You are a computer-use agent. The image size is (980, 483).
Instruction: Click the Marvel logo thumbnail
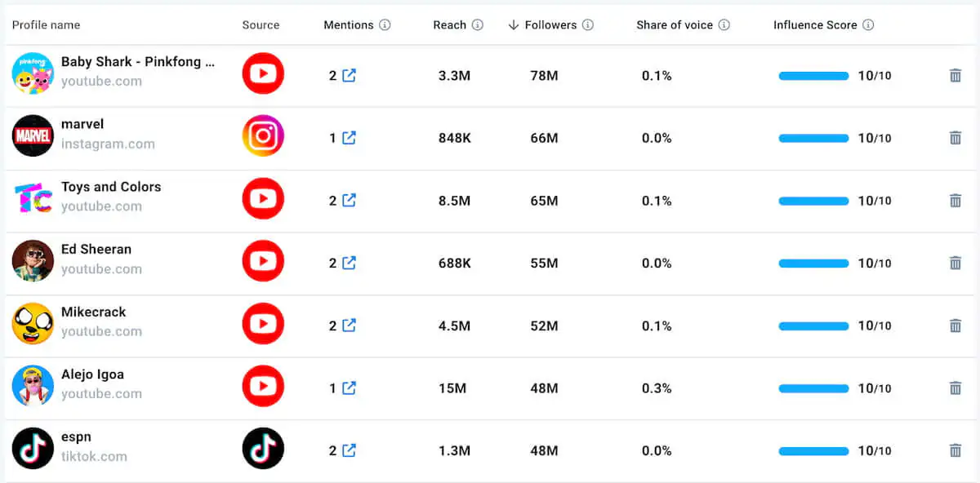(x=32, y=136)
